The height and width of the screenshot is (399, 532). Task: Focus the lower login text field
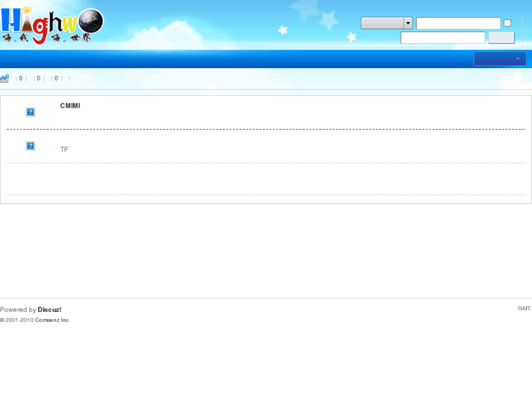click(443, 37)
